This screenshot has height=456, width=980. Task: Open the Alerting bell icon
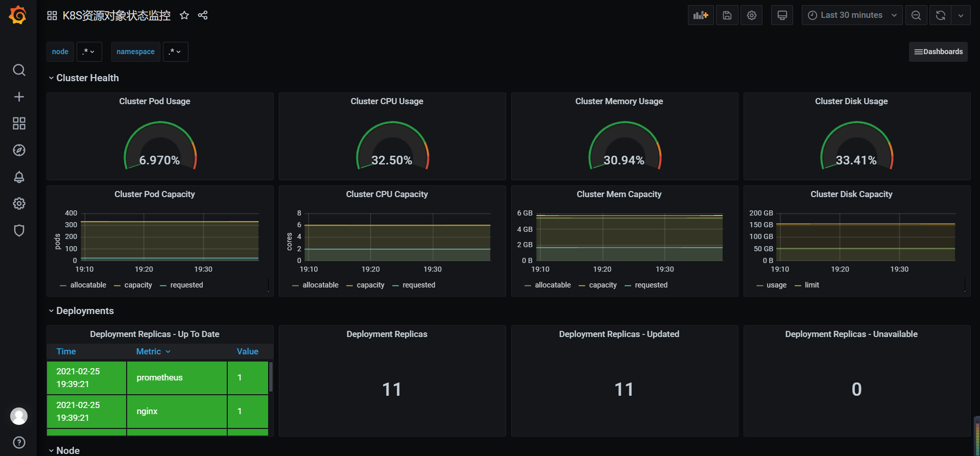19,177
